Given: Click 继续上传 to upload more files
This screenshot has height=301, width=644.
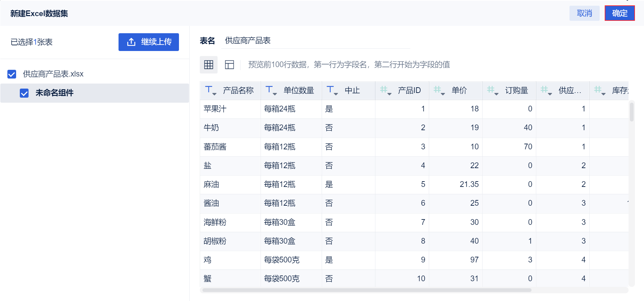Looking at the screenshot, I should (x=148, y=42).
